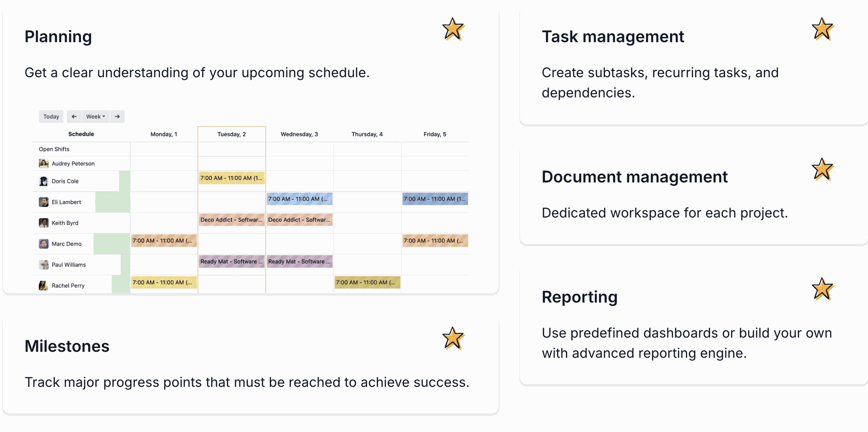Screen dimensions: 868x432
Task: Click Marc Demo's avatar picture
Action: (x=43, y=244)
